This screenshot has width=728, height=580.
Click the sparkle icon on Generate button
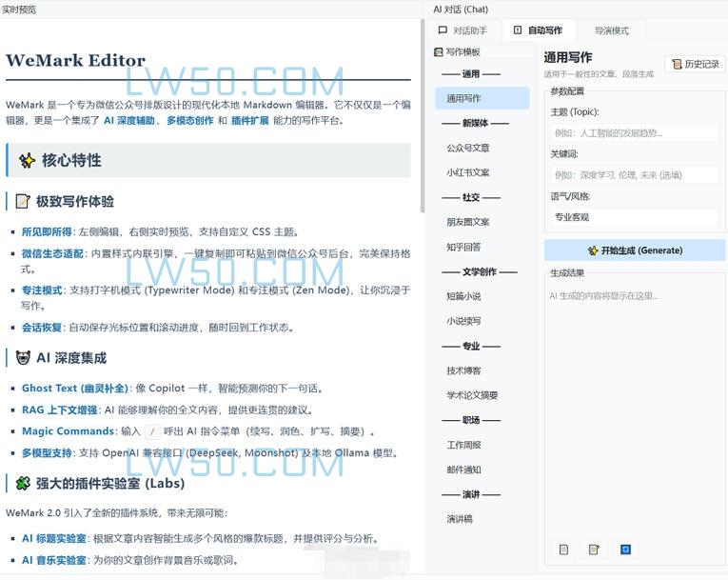pos(593,250)
